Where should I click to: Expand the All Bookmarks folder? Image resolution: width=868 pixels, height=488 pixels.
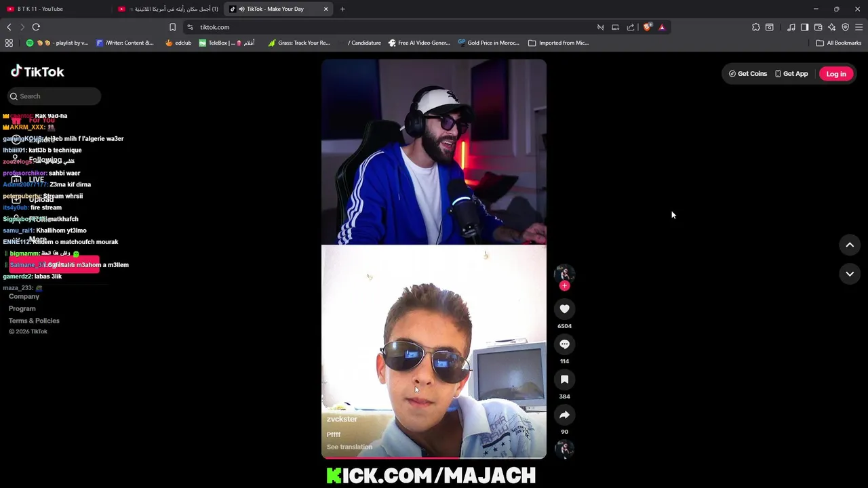(x=839, y=43)
